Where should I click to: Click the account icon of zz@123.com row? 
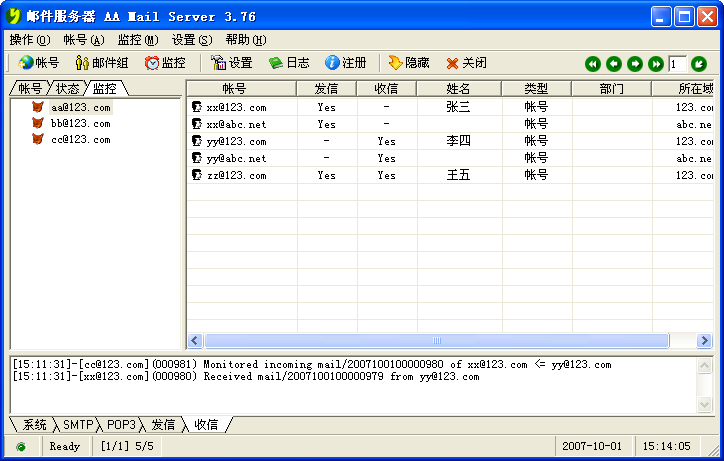click(197, 175)
